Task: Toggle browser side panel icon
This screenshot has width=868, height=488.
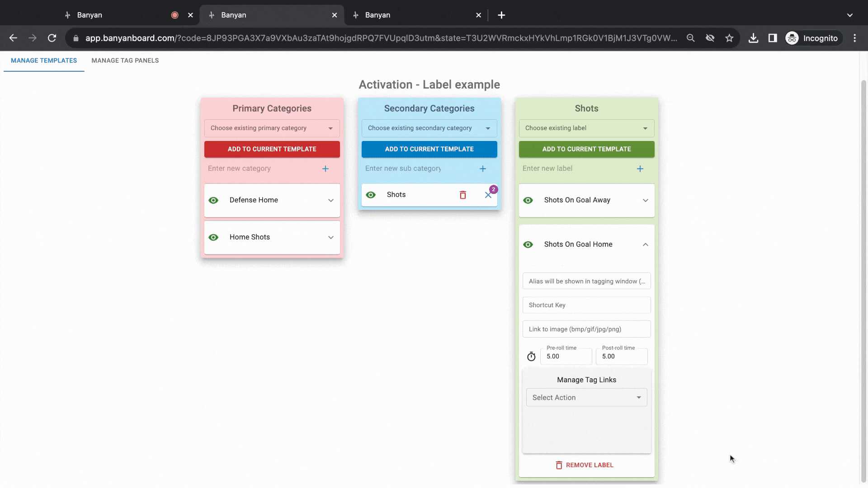Action: click(773, 38)
